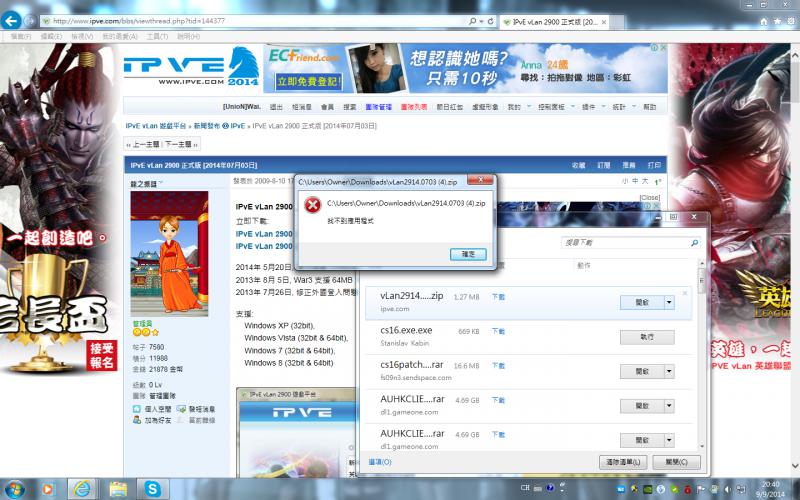The image size is (800, 500).
Task: Click the magnifier in the downloads search box
Action: click(694, 243)
